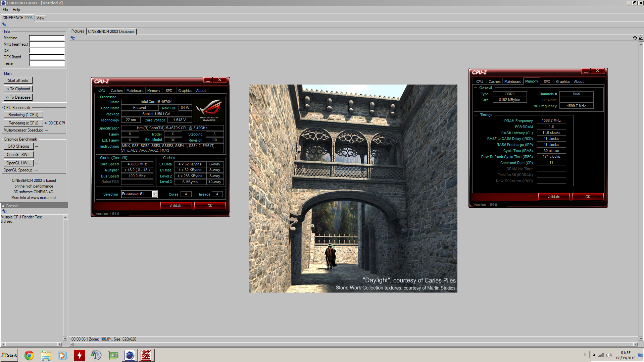The height and width of the screenshot is (362, 644).
Task: Click Start all tests button
Action: 18,81
